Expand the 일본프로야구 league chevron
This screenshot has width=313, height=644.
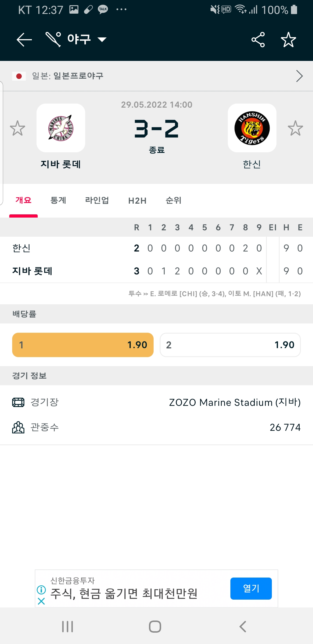click(299, 76)
